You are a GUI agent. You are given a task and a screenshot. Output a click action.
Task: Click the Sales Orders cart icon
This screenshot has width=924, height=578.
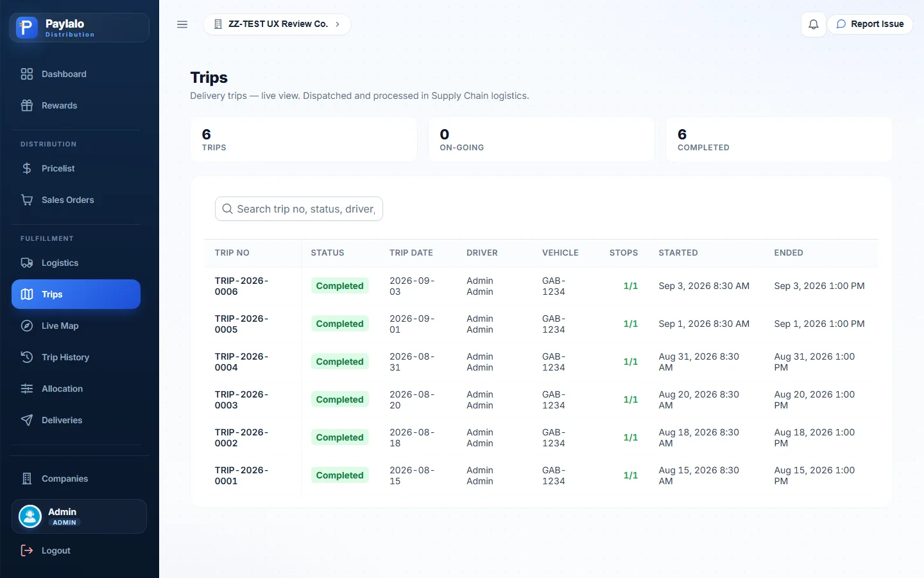[27, 200]
